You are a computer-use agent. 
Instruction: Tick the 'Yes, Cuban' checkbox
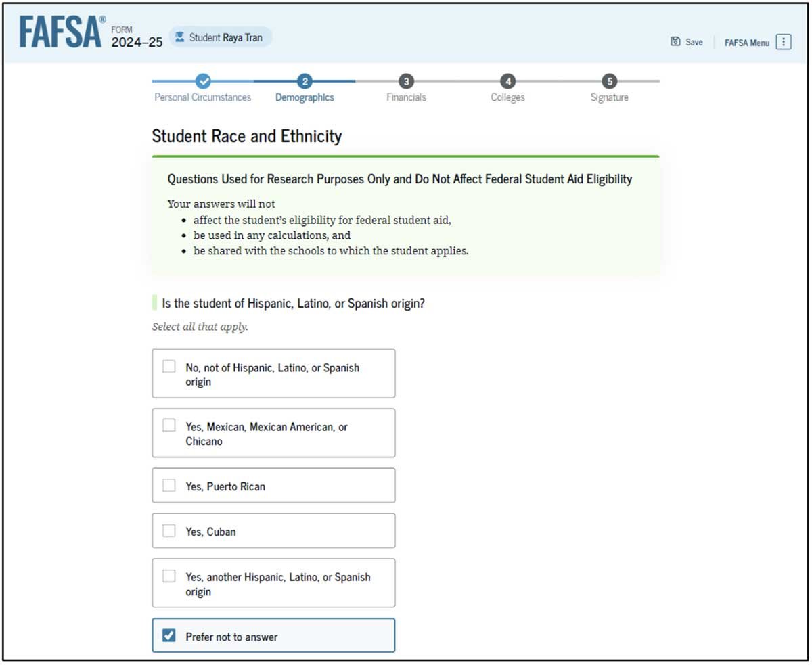click(169, 531)
